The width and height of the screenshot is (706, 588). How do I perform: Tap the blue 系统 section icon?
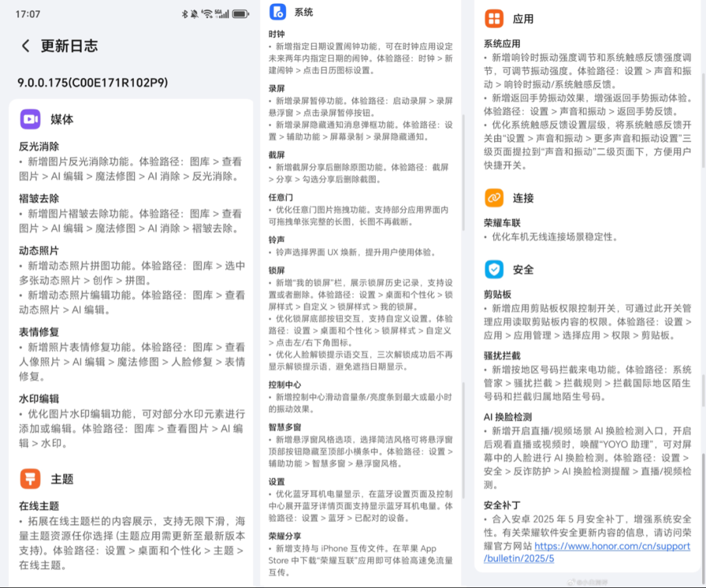(x=277, y=12)
